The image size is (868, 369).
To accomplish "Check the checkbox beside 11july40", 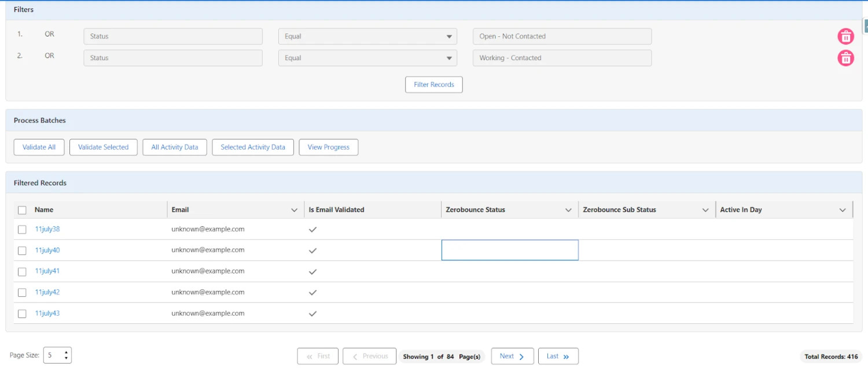I will pyautogui.click(x=22, y=250).
